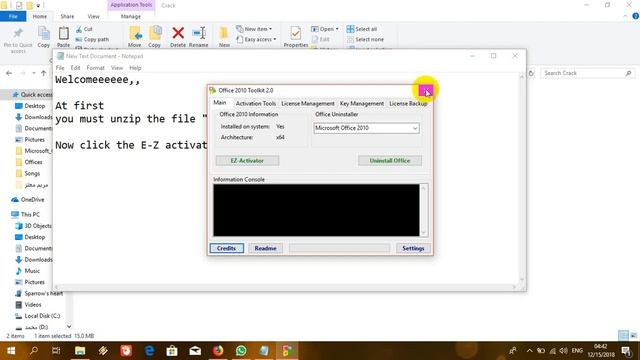The image size is (640, 360).
Task: Open the Readme button in toolkit
Action: 265,248
